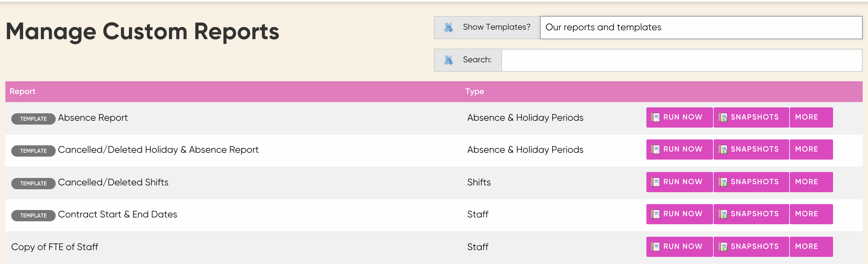View Snapshots for Cancelled/Deleted Holiday & Absence Report
The width and height of the screenshot is (868, 264).
point(751,149)
